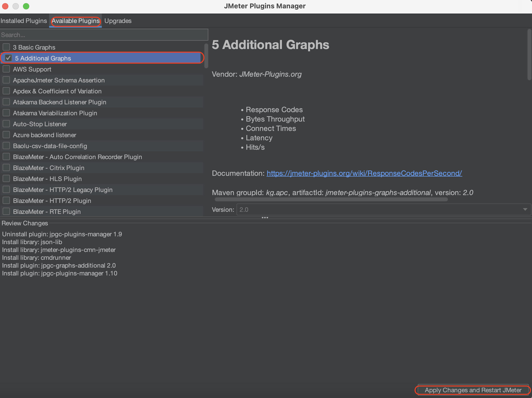Click the horizontal scrollbar under plugin description
The height and width of the screenshot is (398, 532).
click(331, 200)
